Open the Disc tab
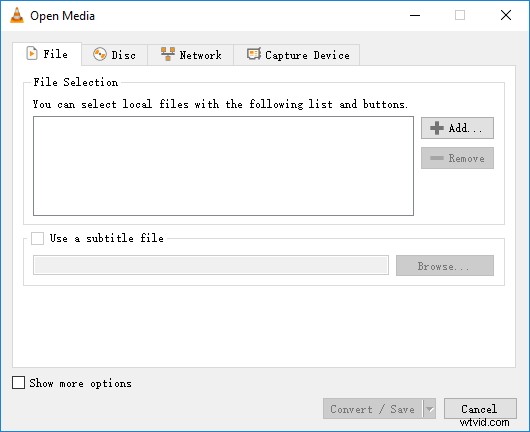The height and width of the screenshot is (432, 530). 115,55
